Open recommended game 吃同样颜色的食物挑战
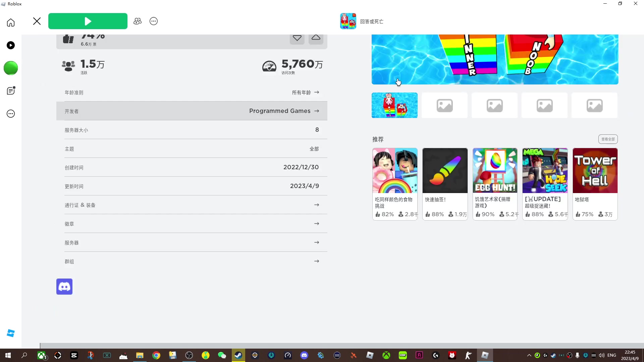Viewport: 644px width, 362px height. 395,184
